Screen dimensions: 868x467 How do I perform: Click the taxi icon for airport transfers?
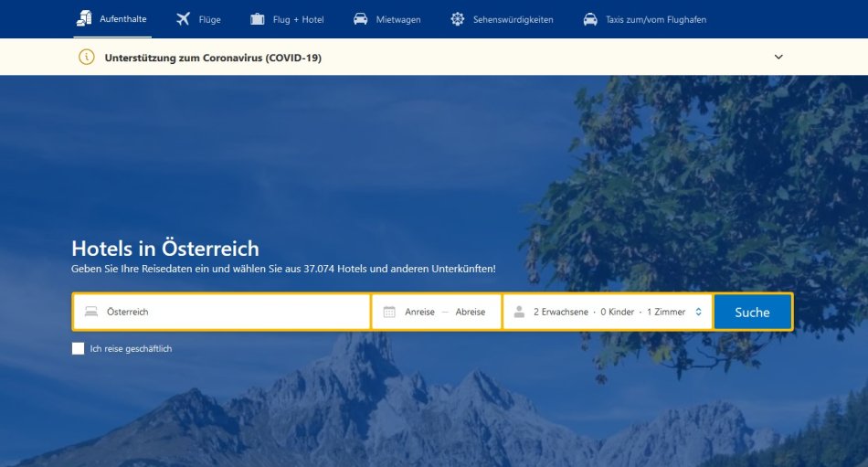coord(590,19)
